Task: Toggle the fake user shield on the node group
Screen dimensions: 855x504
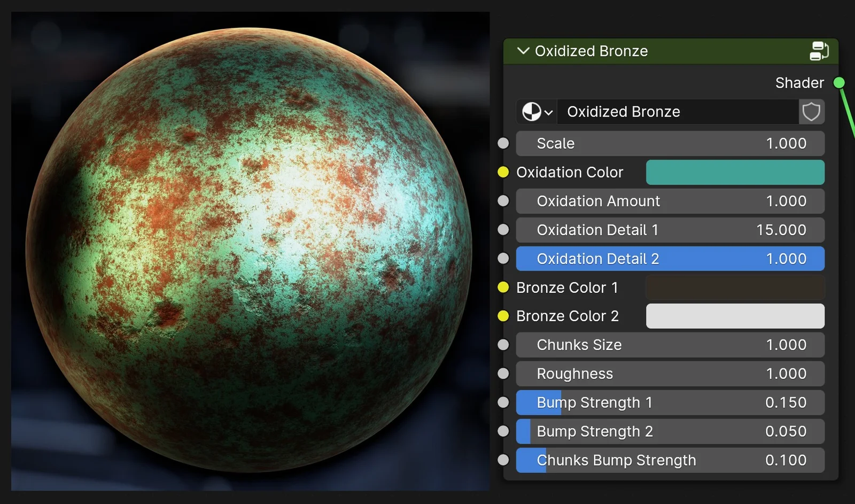Action: (x=812, y=112)
